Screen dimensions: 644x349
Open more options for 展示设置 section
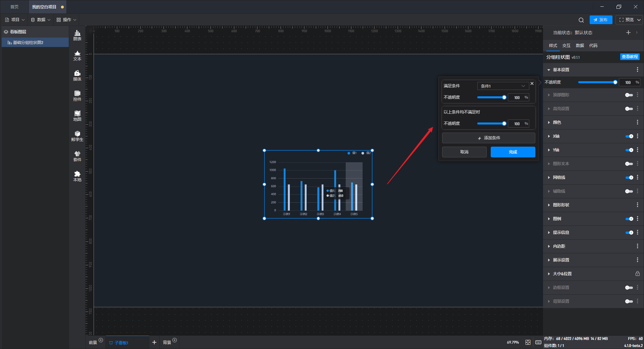637,260
